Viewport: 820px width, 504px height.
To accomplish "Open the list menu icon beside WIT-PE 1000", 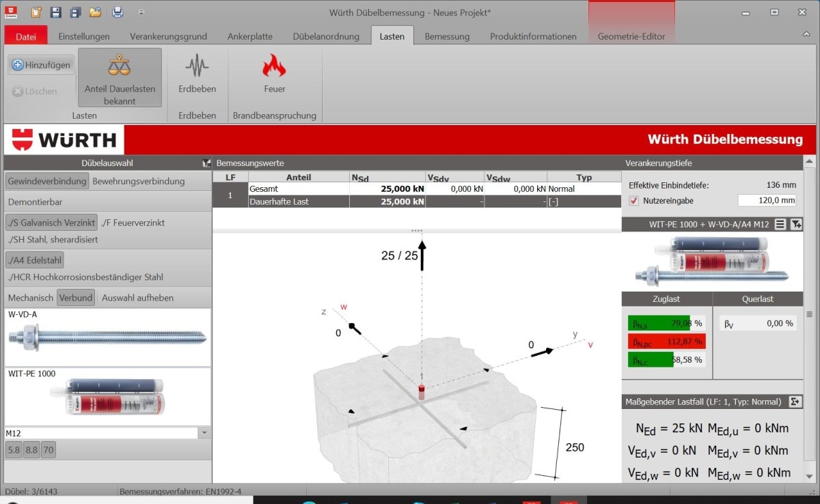I will click(x=780, y=224).
